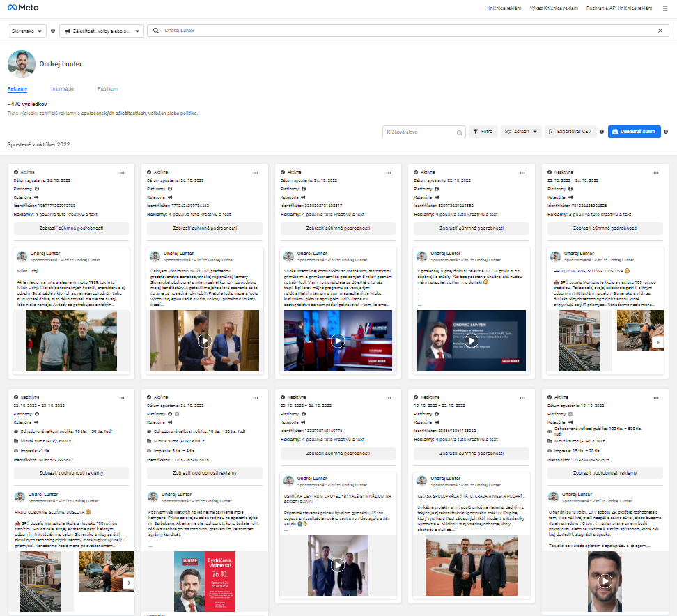Play the video in the second ad card

pyautogui.click(x=204, y=341)
